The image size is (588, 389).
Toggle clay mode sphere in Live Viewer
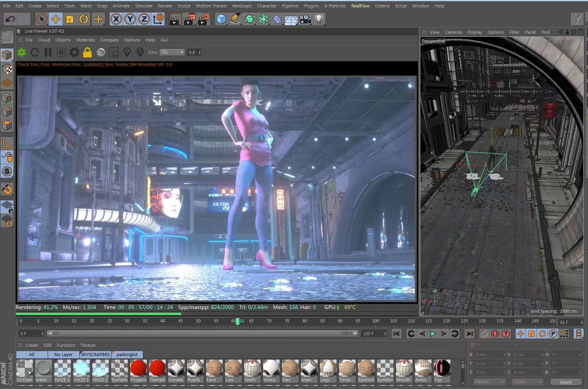point(101,52)
